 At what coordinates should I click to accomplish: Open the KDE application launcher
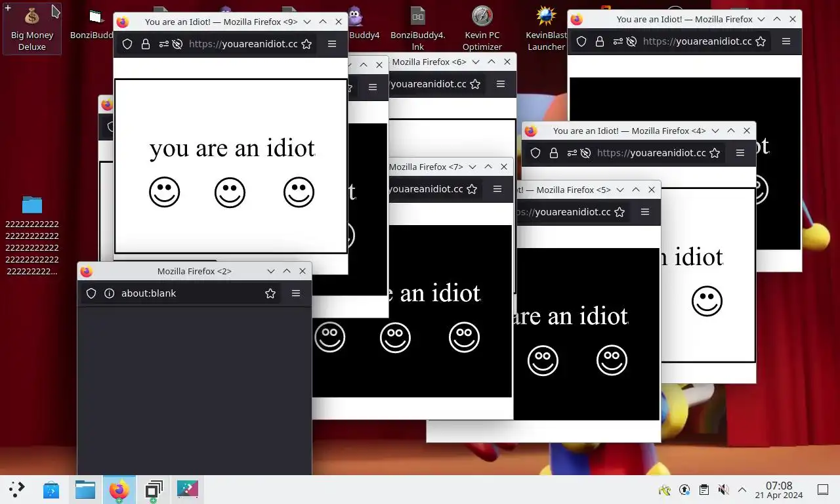click(17, 490)
